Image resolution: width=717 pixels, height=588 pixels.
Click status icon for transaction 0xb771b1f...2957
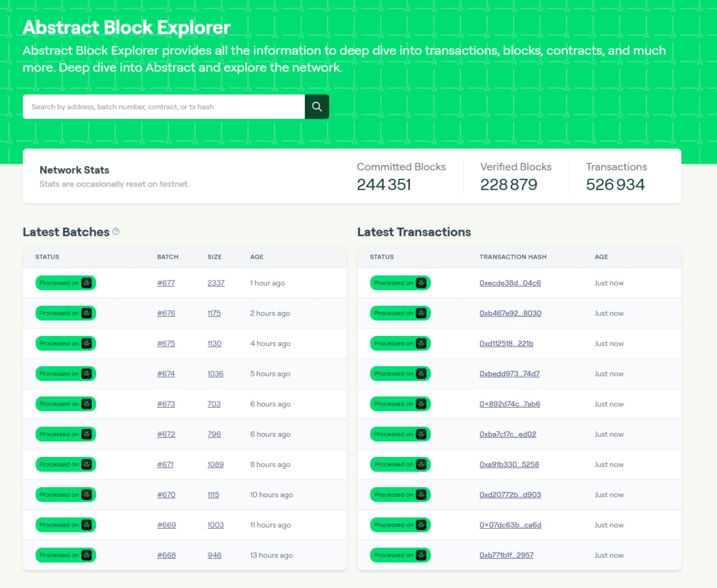[x=421, y=555]
